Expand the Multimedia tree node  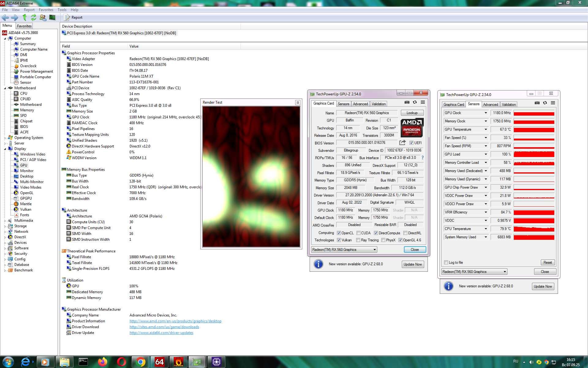click(x=5, y=221)
